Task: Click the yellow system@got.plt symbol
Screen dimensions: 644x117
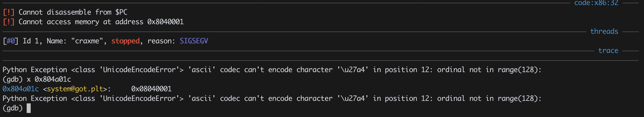Action: (x=75, y=89)
